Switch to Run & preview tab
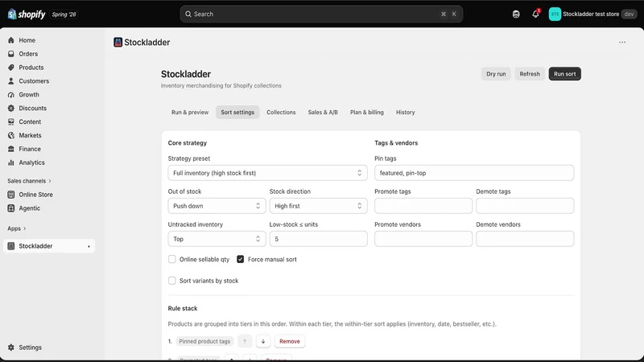Screen dimensions: 644x362 190,112
